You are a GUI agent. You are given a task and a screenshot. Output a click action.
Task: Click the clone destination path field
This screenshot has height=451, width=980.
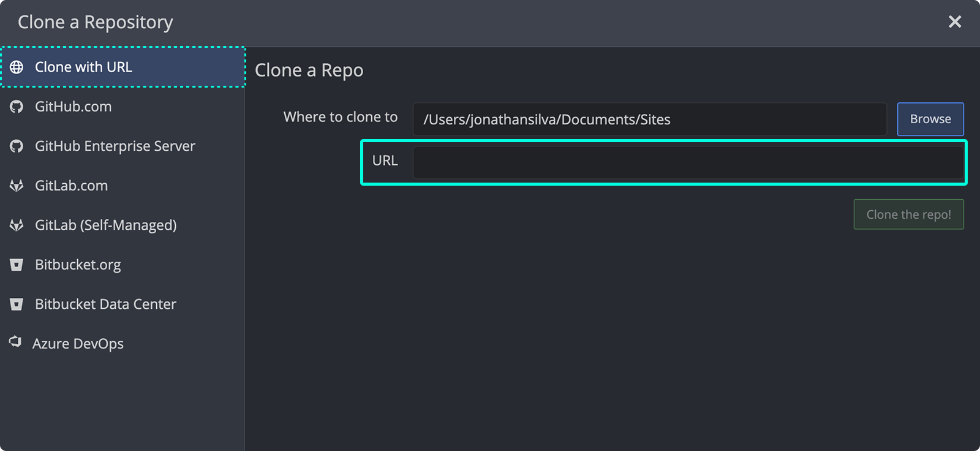pos(649,119)
